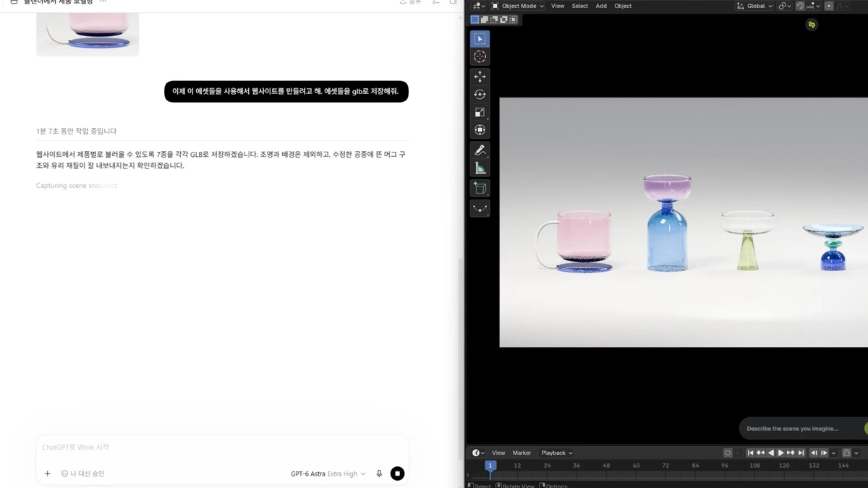The height and width of the screenshot is (488, 868).
Task: Open the 3D viewport editor type dropdown
Action: (x=479, y=6)
